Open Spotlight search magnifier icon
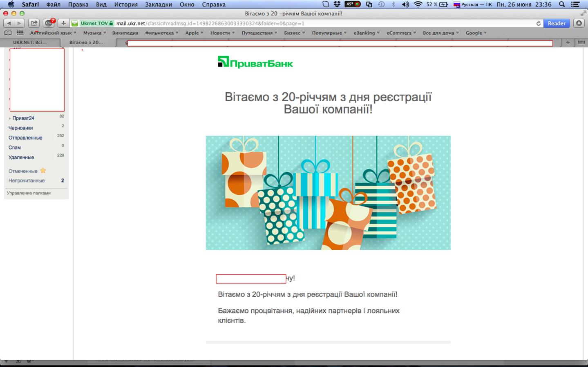 [562, 4]
